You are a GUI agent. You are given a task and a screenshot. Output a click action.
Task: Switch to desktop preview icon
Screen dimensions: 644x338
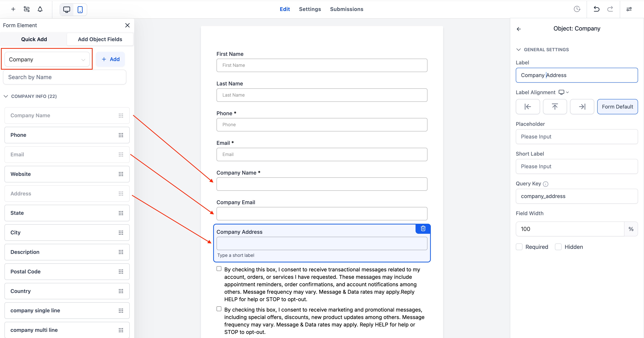click(67, 10)
